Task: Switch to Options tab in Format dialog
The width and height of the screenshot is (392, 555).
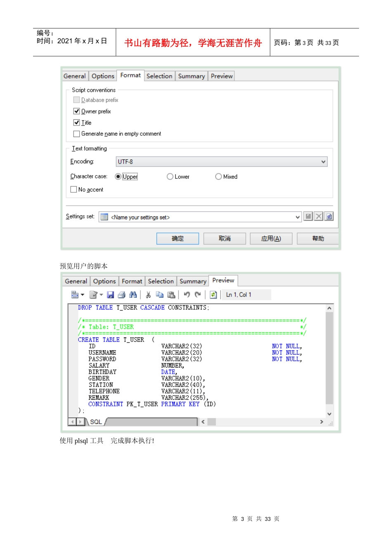Action: (x=103, y=76)
